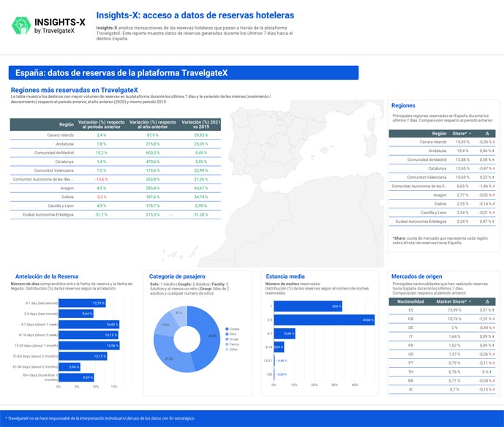Click green up arrow for Comunidad de Madrid share

point(494,159)
